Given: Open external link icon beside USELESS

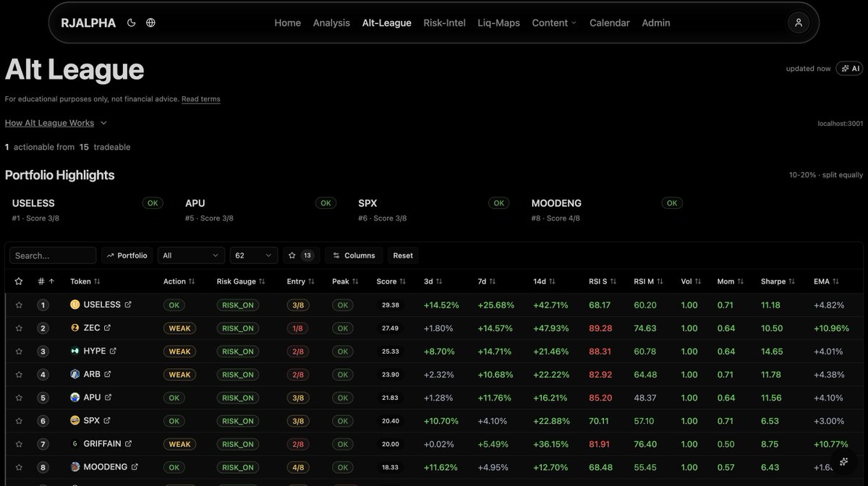Looking at the screenshot, I should coord(128,304).
